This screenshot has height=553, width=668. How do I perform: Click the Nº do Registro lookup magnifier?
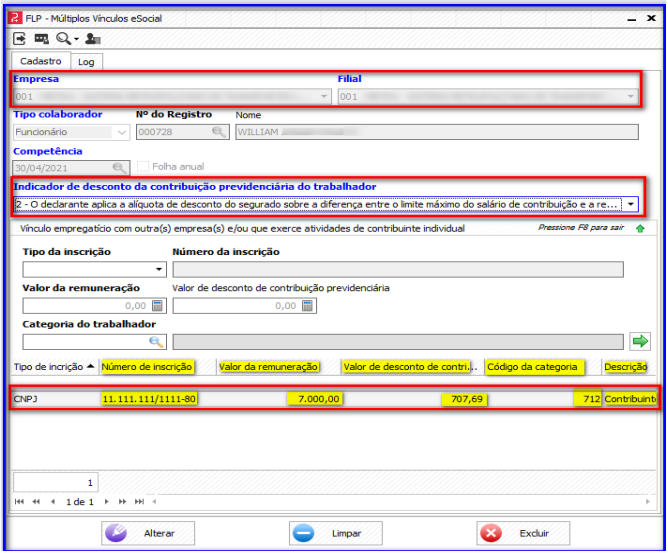tap(219, 132)
